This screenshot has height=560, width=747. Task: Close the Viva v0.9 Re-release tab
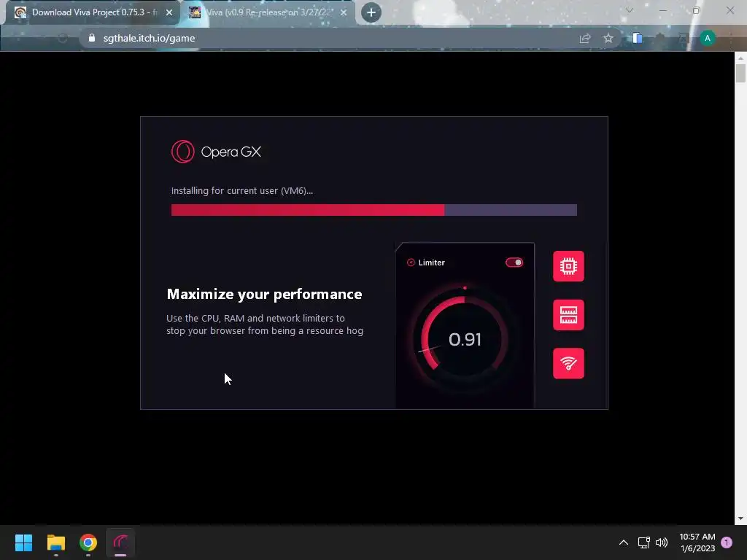coord(344,13)
